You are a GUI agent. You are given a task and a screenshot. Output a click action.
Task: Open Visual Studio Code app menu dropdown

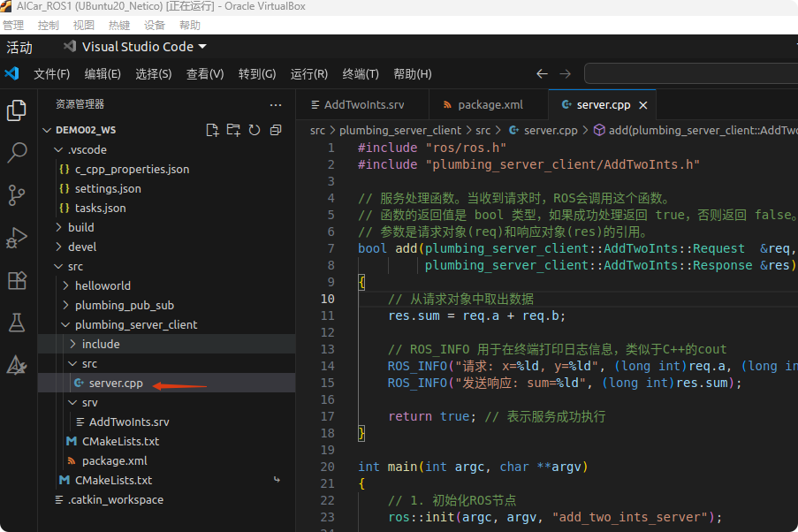(135, 47)
